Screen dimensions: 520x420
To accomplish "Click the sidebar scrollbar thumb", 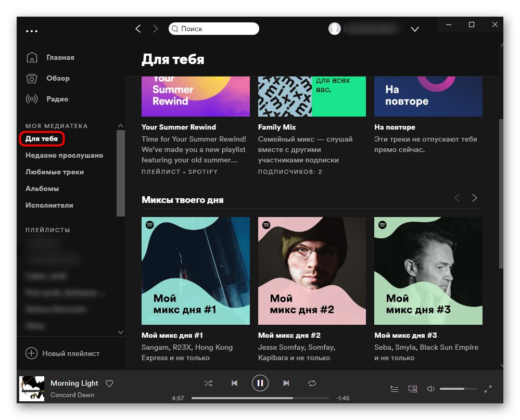I will click(121, 173).
